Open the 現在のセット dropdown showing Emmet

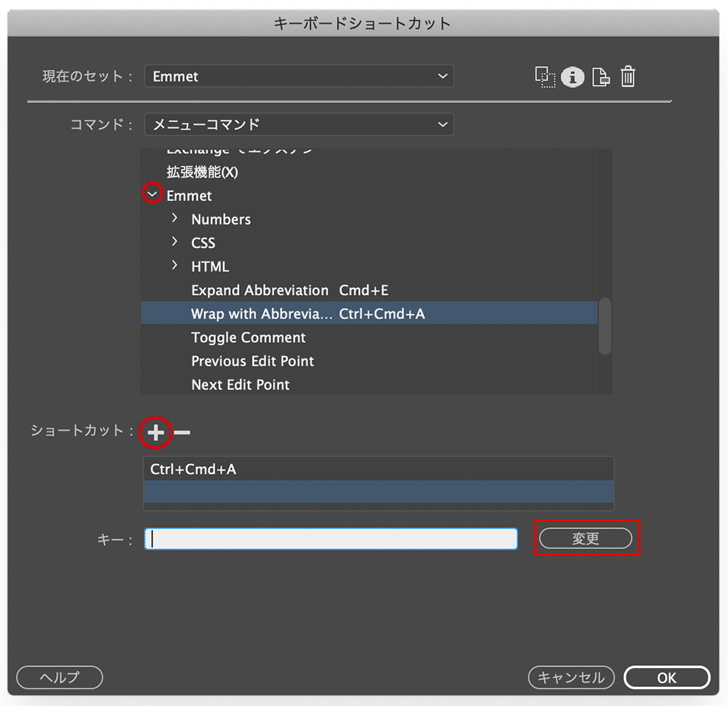tap(299, 77)
